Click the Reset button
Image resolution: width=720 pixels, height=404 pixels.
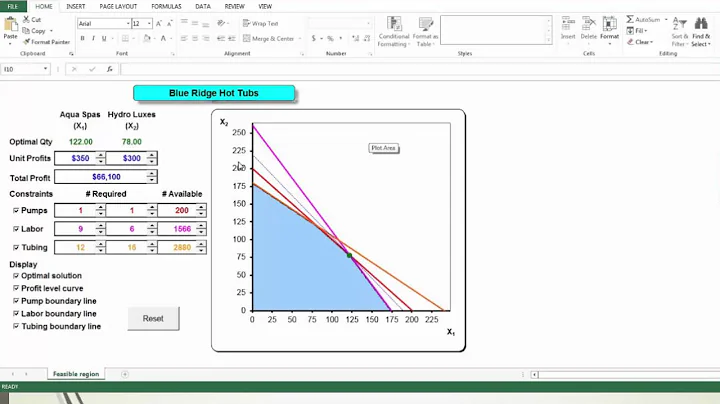click(153, 318)
